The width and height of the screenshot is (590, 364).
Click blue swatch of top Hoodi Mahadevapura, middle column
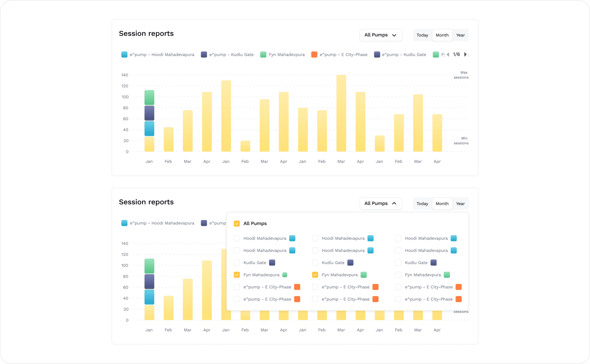tap(371, 238)
